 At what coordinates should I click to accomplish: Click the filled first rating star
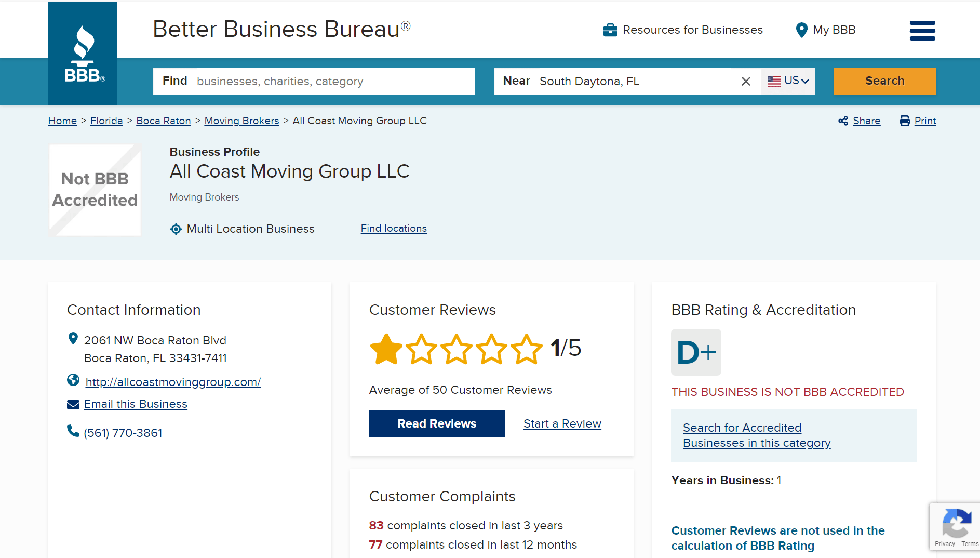pos(386,349)
